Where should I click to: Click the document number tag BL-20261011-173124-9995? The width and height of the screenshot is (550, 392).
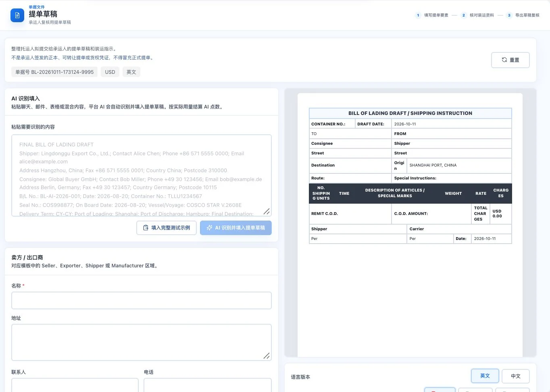pos(54,72)
